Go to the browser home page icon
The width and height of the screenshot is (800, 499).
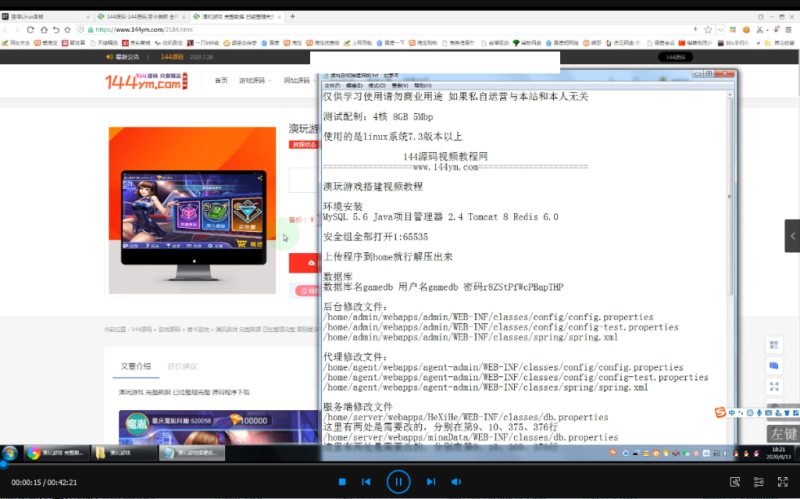pyautogui.click(x=44, y=30)
